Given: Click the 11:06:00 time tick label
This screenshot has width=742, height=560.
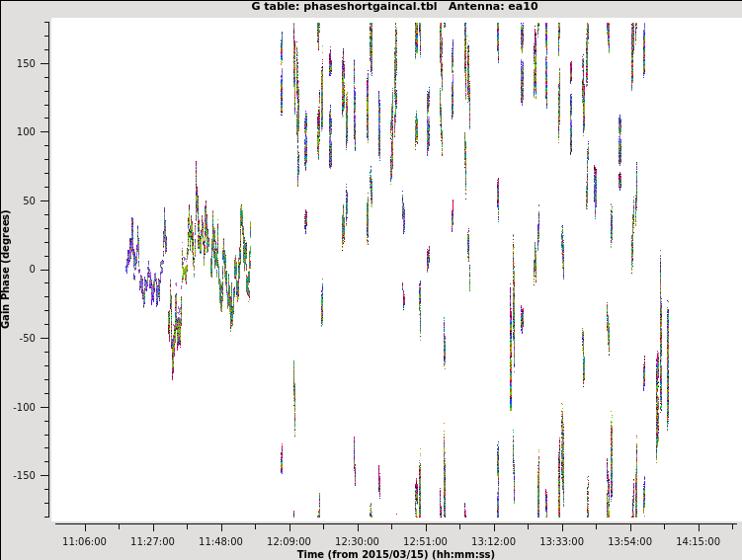Looking at the screenshot, I should pos(84,541).
